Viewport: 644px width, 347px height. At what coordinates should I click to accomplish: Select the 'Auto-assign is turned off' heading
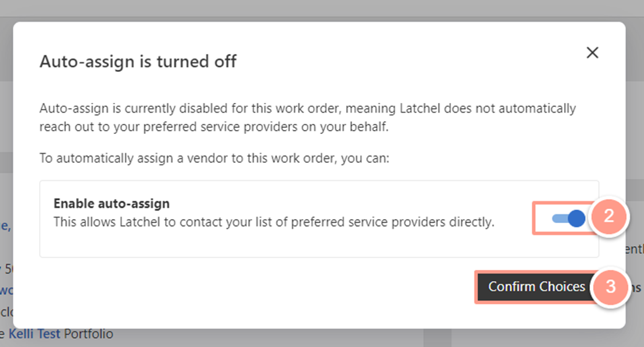(x=138, y=61)
